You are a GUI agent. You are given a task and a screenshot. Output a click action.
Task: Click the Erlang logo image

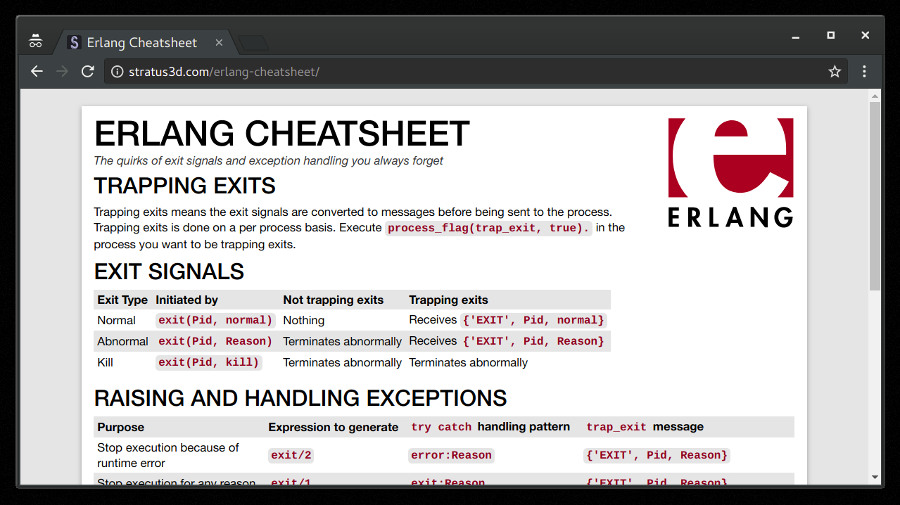731,172
